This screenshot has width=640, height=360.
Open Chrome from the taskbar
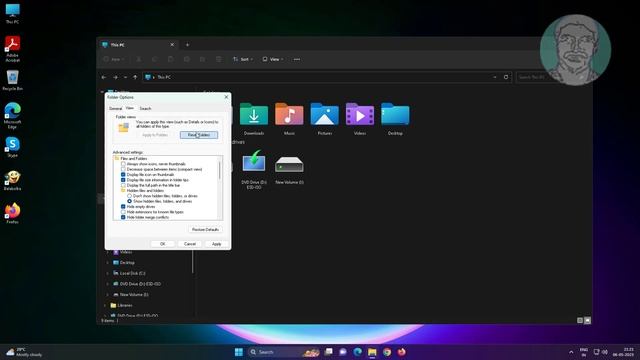coord(387,352)
